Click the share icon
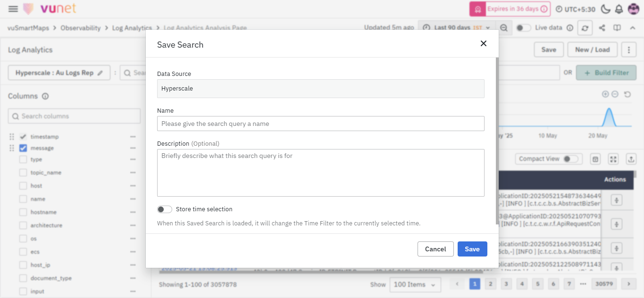 602,28
